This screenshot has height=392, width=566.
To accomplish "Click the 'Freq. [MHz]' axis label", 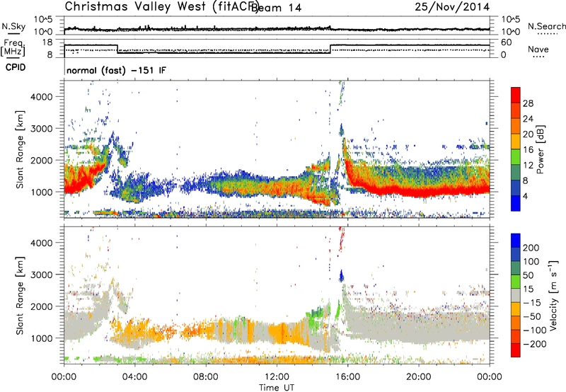I will click(13, 47).
